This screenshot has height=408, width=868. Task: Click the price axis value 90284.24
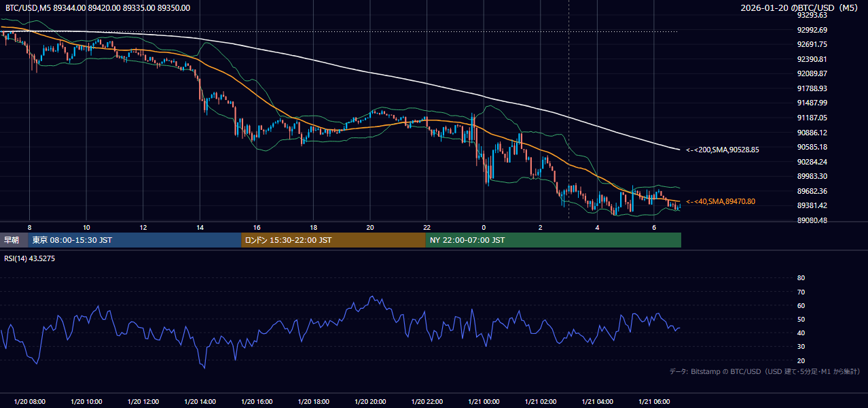click(812, 162)
